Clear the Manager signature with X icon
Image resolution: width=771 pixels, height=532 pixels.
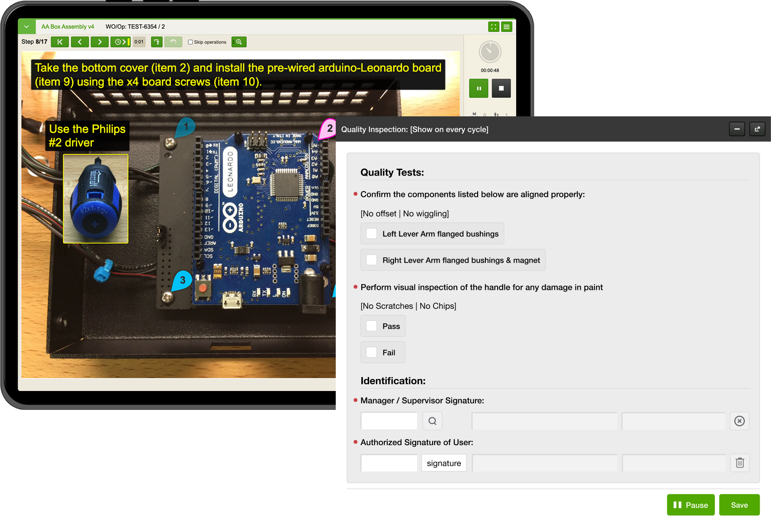pyautogui.click(x=739, y=421)
